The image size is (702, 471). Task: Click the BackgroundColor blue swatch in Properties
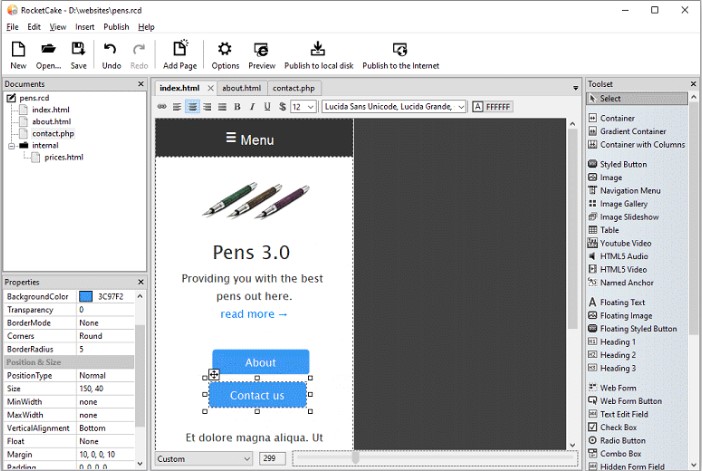pyautogui.click(x=86, y=297)
